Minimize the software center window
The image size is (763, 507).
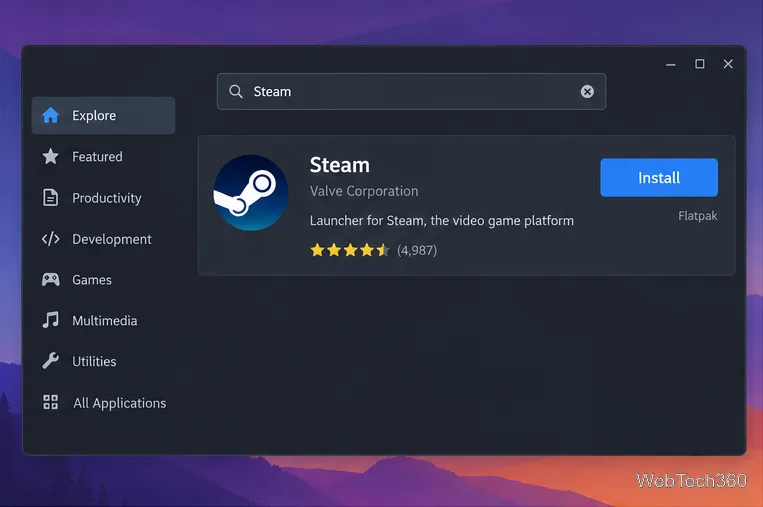tap(671, 64)
